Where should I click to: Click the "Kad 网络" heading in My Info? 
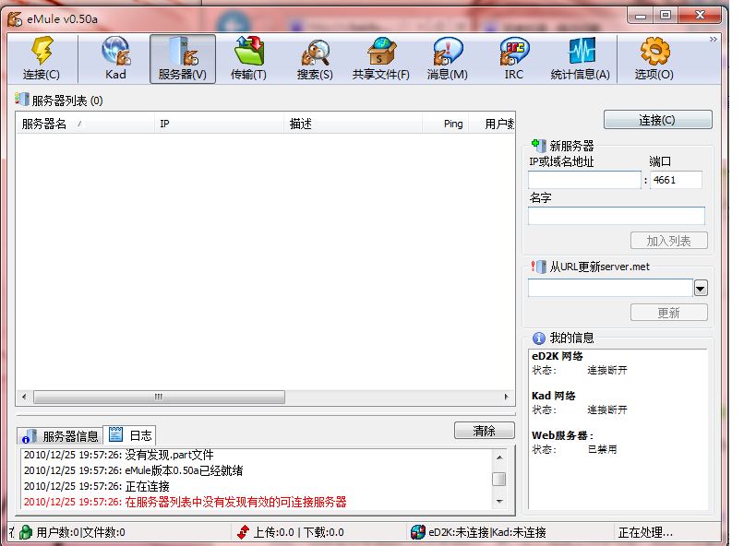coord(554,396)
